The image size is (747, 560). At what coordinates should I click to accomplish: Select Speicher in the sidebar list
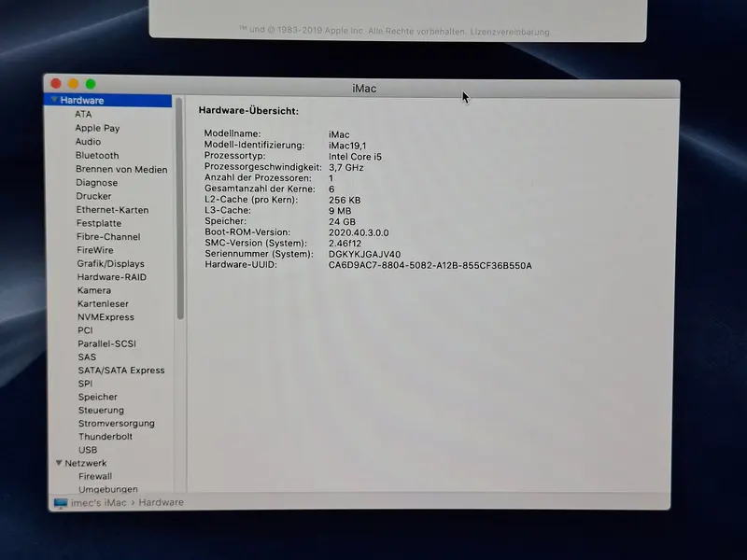pyautogui.click(x=98, y=398)
